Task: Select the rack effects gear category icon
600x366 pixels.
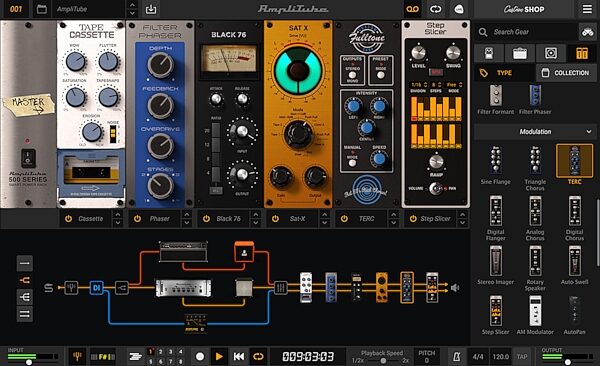Action: pyautogui.click(x=582, y=53)
